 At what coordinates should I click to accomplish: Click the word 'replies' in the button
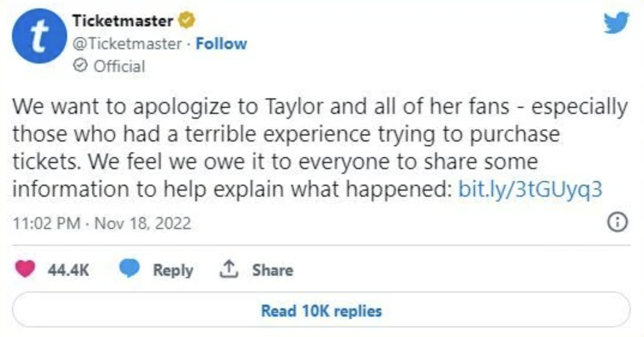coord(358,311)
